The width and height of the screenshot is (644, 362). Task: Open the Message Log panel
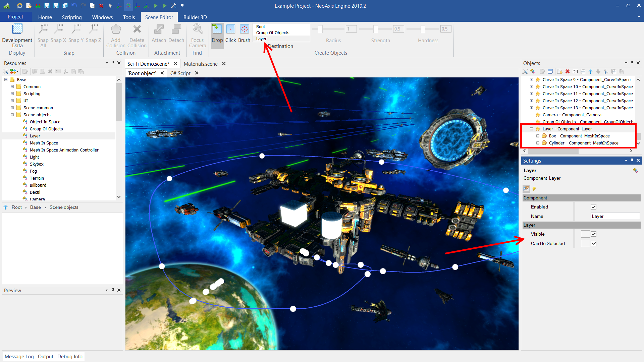pos(19,356)
